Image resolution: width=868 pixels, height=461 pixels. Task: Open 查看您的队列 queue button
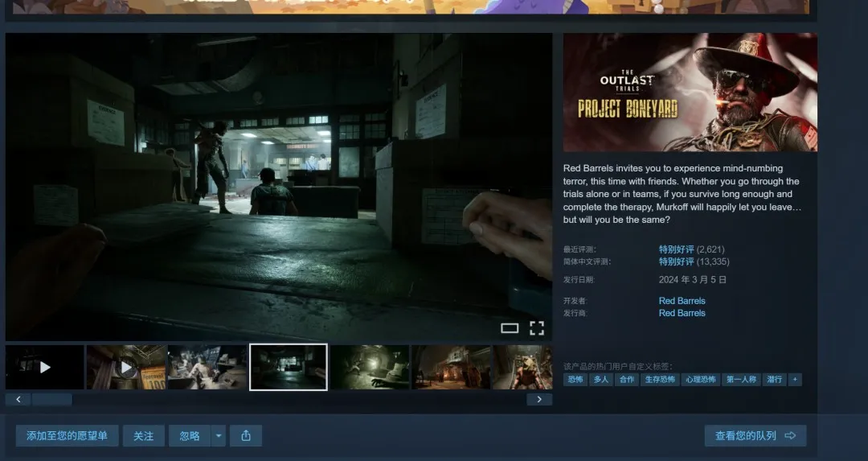[755, 436]
